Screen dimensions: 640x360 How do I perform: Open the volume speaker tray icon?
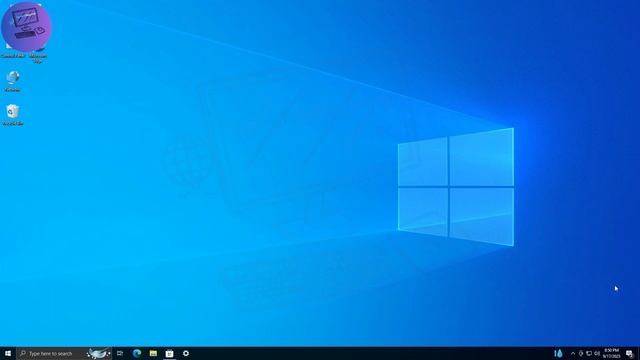(x=597, y=353)
